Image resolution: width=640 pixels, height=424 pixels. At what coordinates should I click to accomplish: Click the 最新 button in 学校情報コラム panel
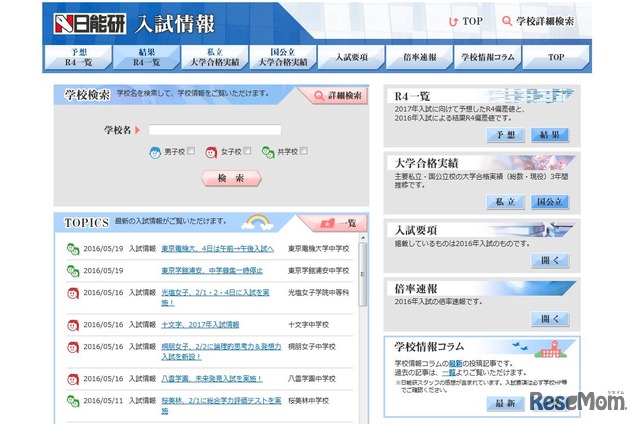(505, 404)
